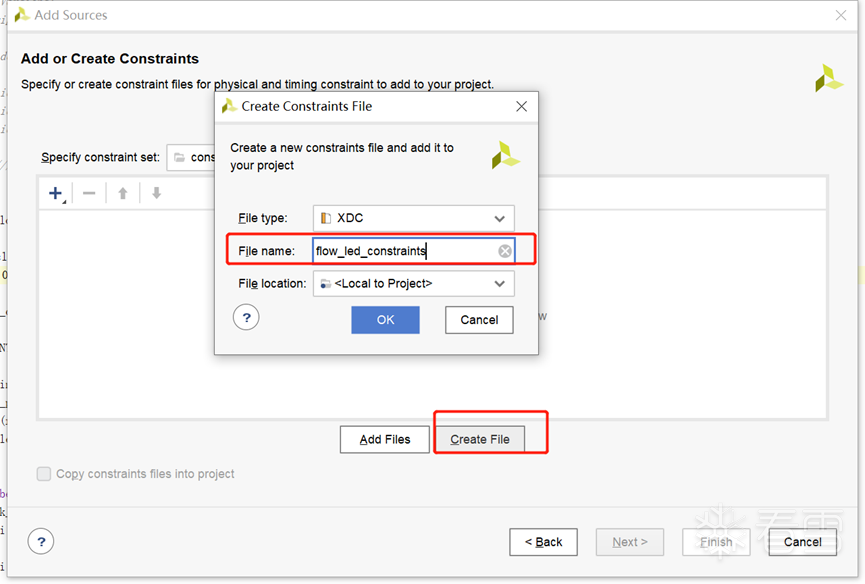Viewport: 865px width, 584px height.
Task: Click the minus remove icon in toolbar
Action: 89,193
